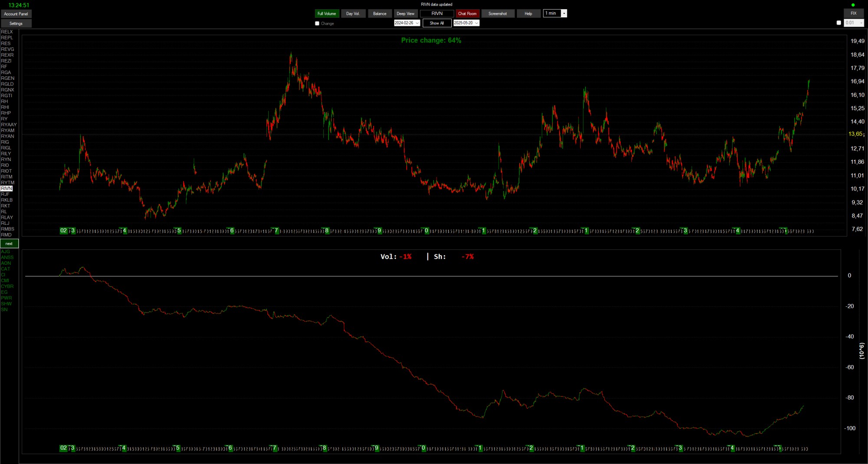Select ticker RMBS in the list
Viewport: 868px width, 464px height.
pos(7,229)
